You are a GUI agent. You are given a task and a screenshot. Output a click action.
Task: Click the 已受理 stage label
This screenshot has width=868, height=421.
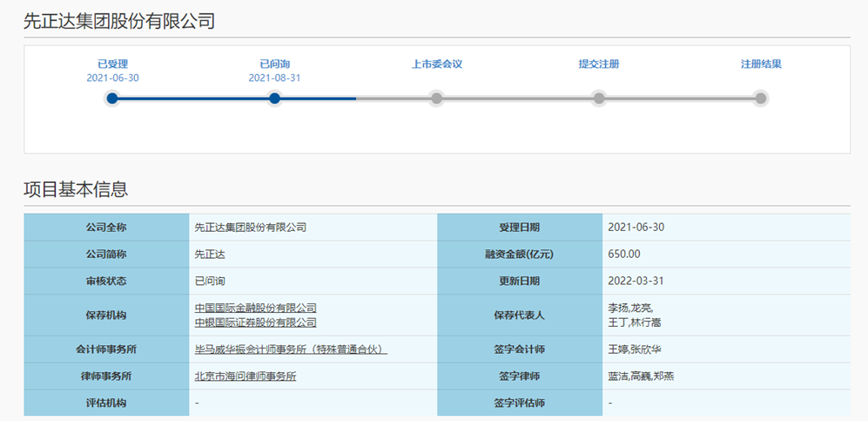point(113,65)
